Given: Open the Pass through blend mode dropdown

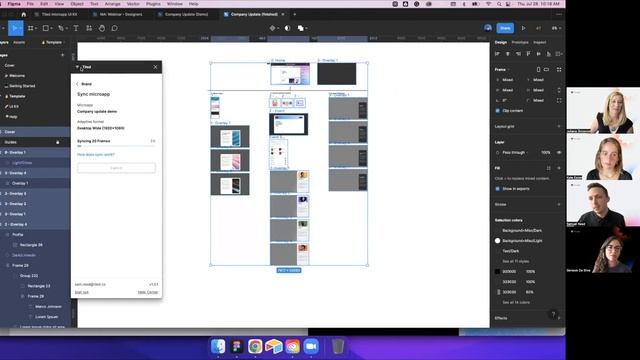Looking at the screenshot, I should pyautogui.click(x=515, y=153).
